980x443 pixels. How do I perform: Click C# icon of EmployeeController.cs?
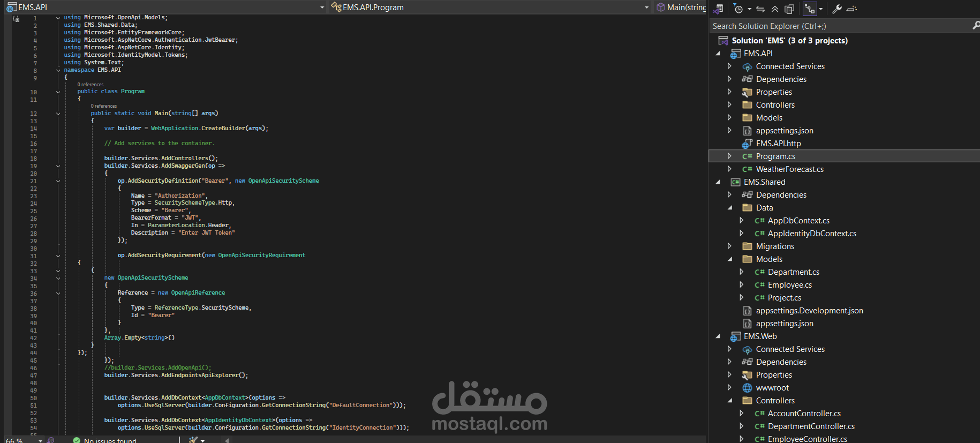click(759, 439)
